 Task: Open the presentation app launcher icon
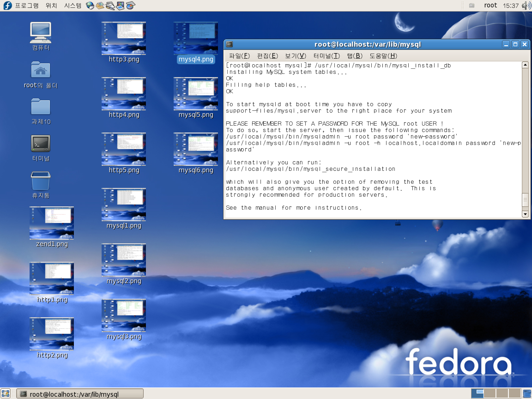coord(120,6)
